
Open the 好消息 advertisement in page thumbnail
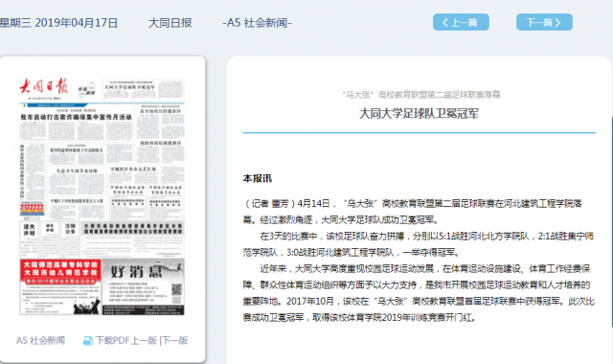pos(143,286)
